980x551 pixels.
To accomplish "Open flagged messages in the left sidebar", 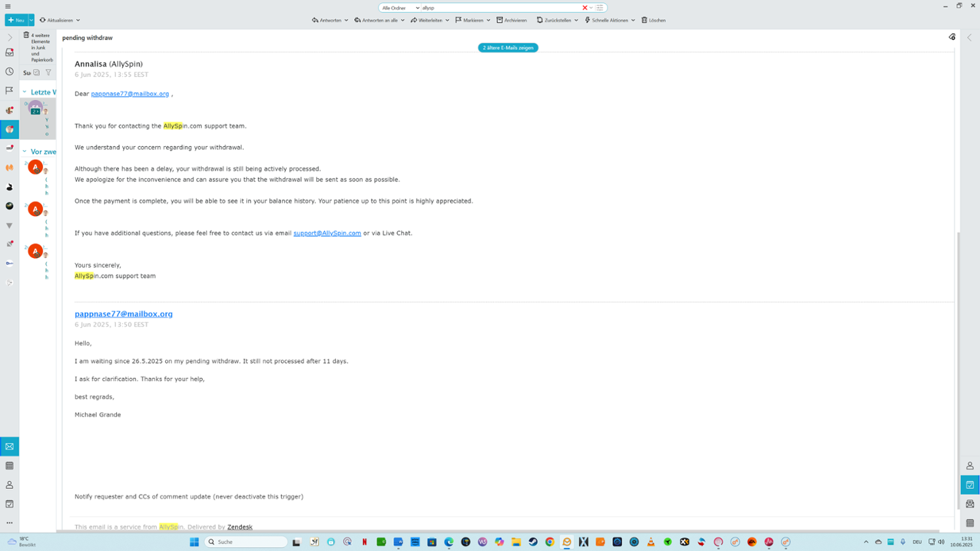I will tap(9, 91).
